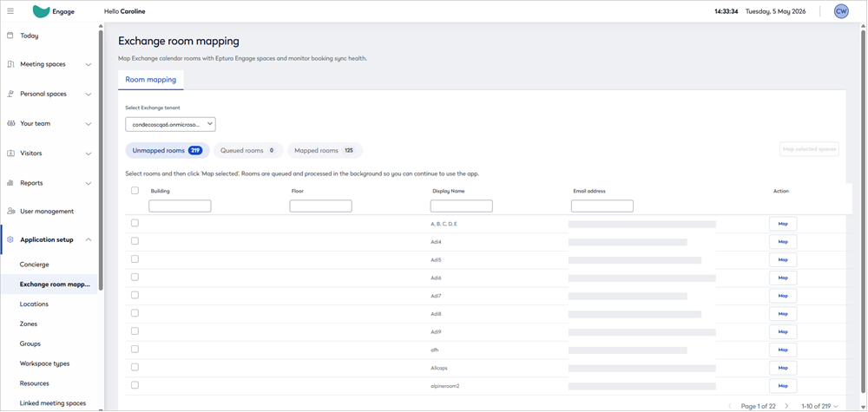This screenshot has width=868, height=412.
Task: Select the Adi6 row checkbox
Action: pyautogui.click(x=135, y=277)
